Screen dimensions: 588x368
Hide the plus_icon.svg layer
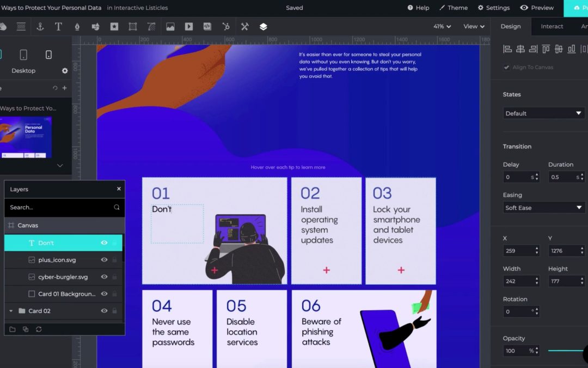pos(104,260)
